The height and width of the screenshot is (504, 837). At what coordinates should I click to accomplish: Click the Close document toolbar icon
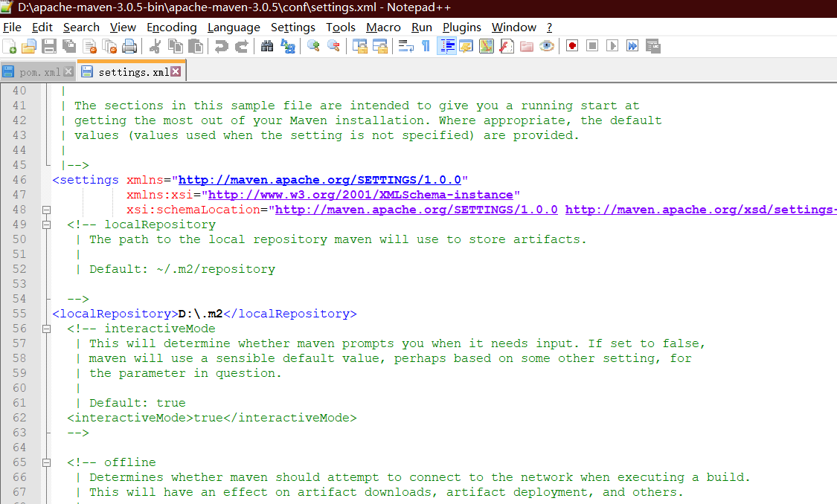(x=90, y=46)
